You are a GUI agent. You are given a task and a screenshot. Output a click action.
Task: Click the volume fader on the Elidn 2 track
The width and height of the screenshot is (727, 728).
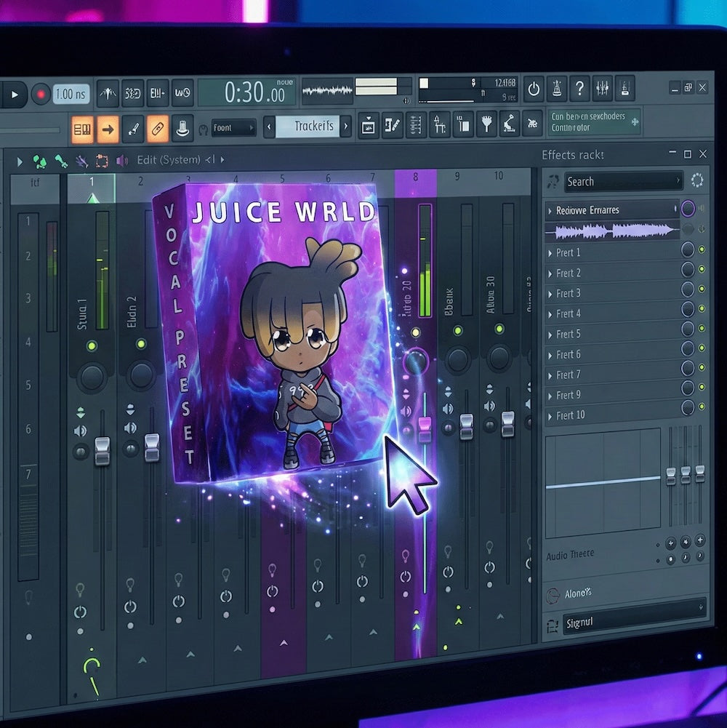(150, 440)
